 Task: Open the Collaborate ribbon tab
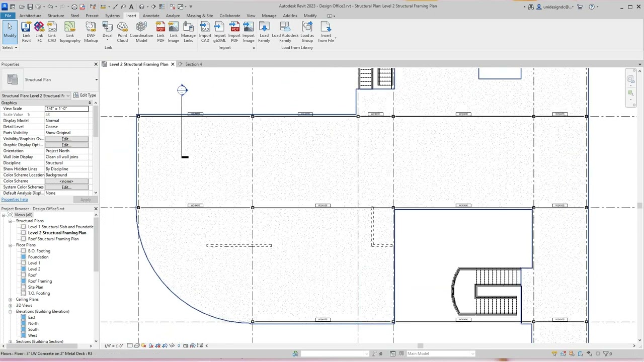click(229, 16)
